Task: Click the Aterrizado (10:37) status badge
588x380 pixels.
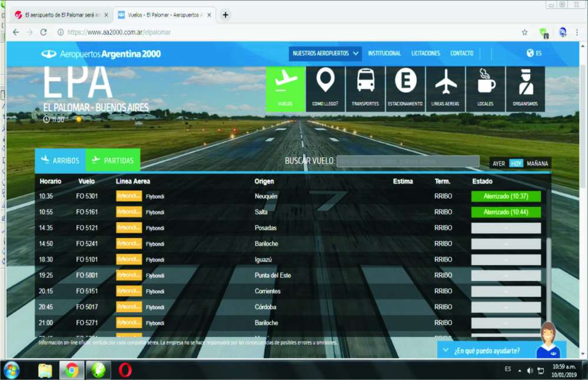Action: click(506, 196)
